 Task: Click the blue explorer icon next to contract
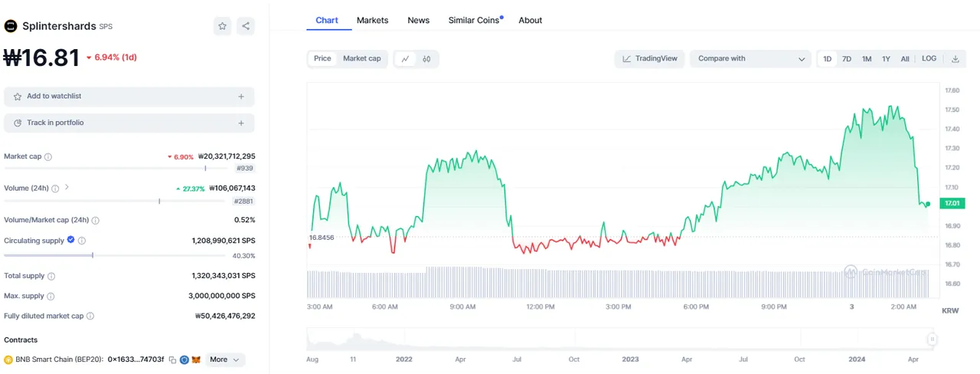point(184,359)
